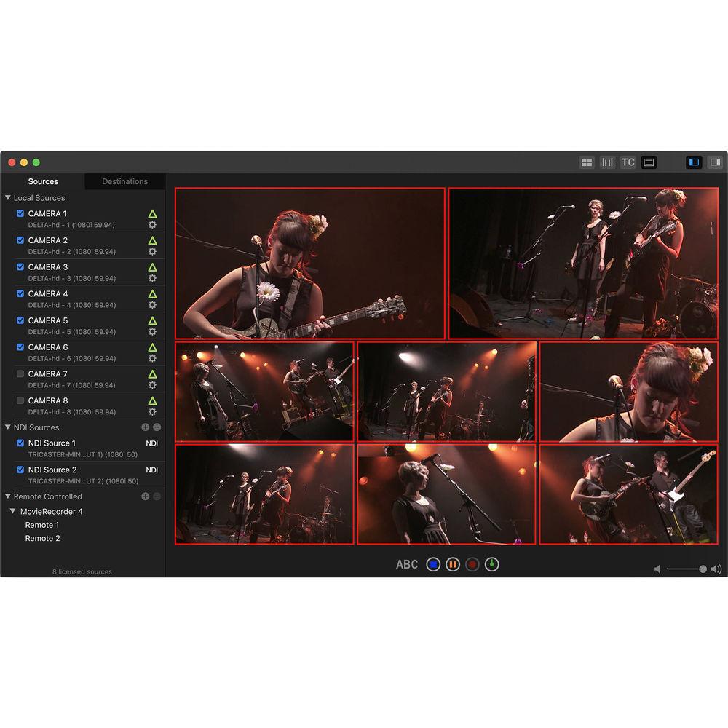Screen dimensions: 728x728
Task: Disable the NDI Source 1 checkbox
Action: tap(20, 443)
